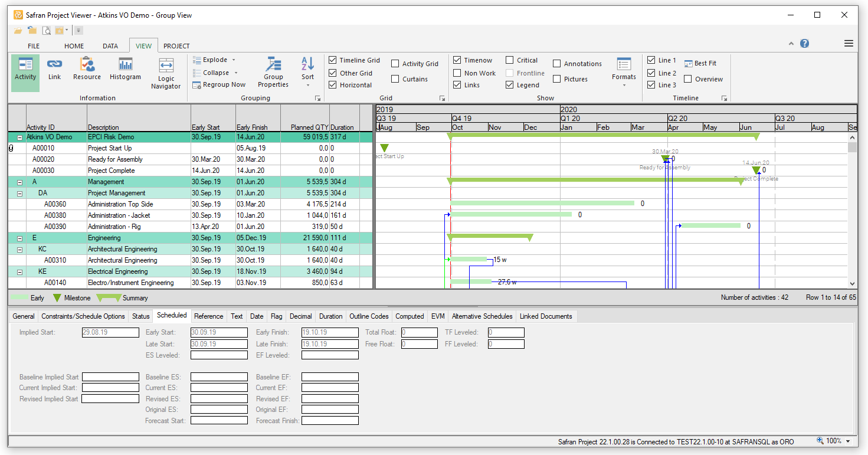This screenshot has height=455, width=868.
Task: Open the Histogram view
Action: (125, 64)
